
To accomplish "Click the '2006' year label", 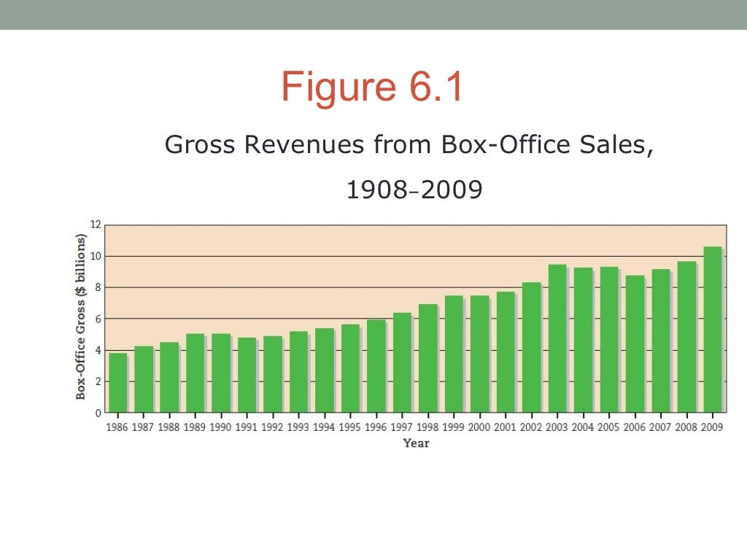I will pyautogui.click(x=634, y=427).
